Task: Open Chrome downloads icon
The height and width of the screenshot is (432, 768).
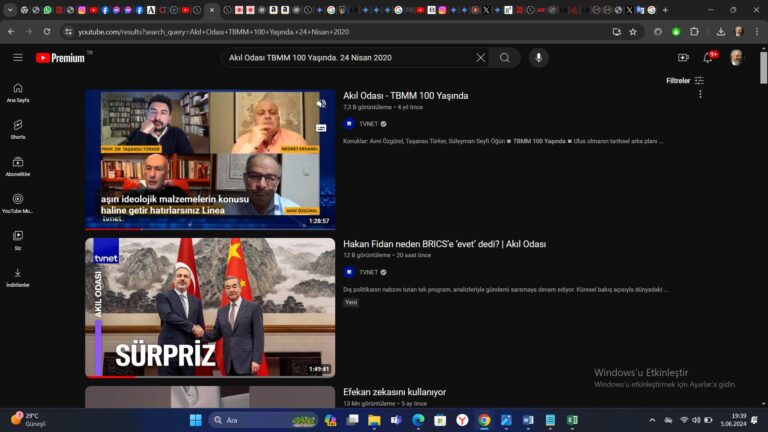Action: (x=720, y=32)
